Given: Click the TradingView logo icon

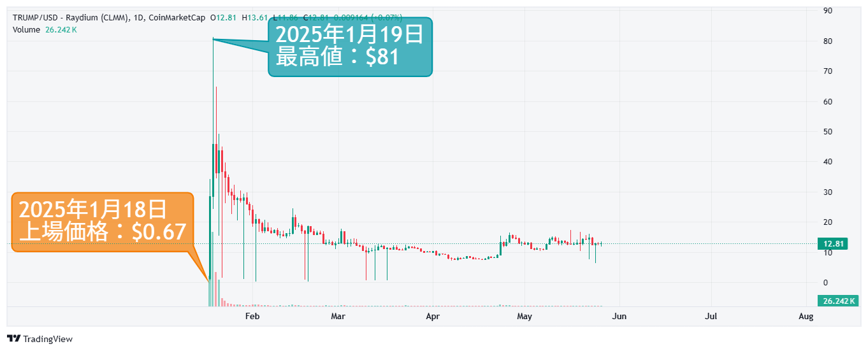Looking at the screenshot, I should coord(13,338).
